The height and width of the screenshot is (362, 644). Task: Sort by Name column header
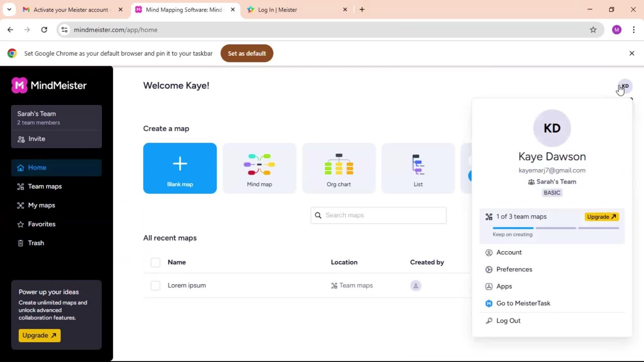pos(177,262)
